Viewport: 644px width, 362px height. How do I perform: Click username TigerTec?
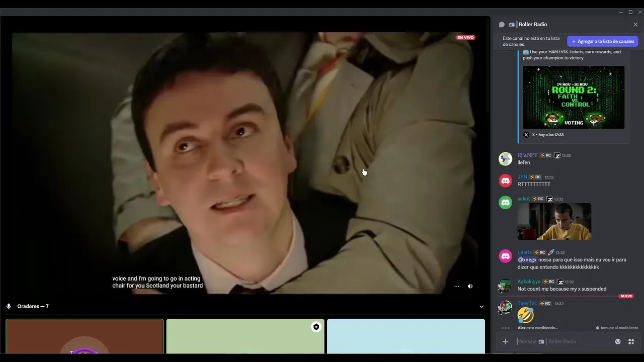click(527, 303)
